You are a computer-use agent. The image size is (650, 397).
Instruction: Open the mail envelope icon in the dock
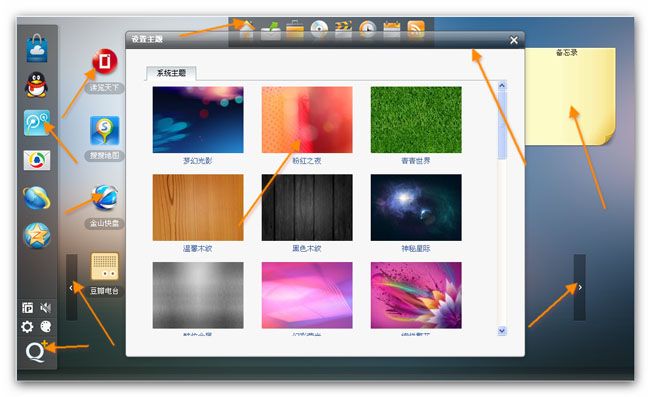37,160
